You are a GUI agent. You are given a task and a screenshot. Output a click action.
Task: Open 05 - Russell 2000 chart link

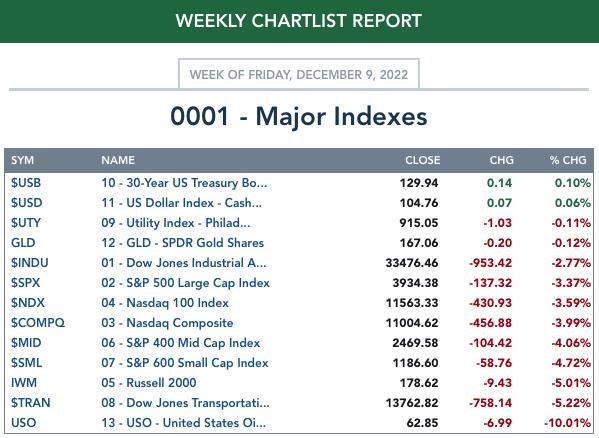[149, 383]
